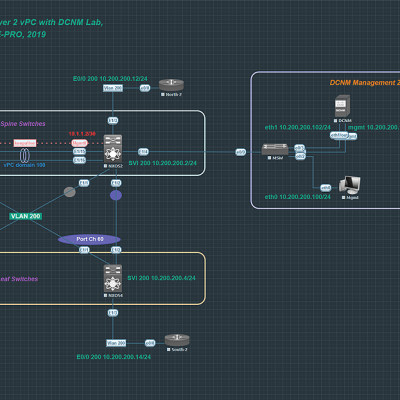Click the red 10.1.1.2/30 address text
400x400 pixels.
point(82,134)
